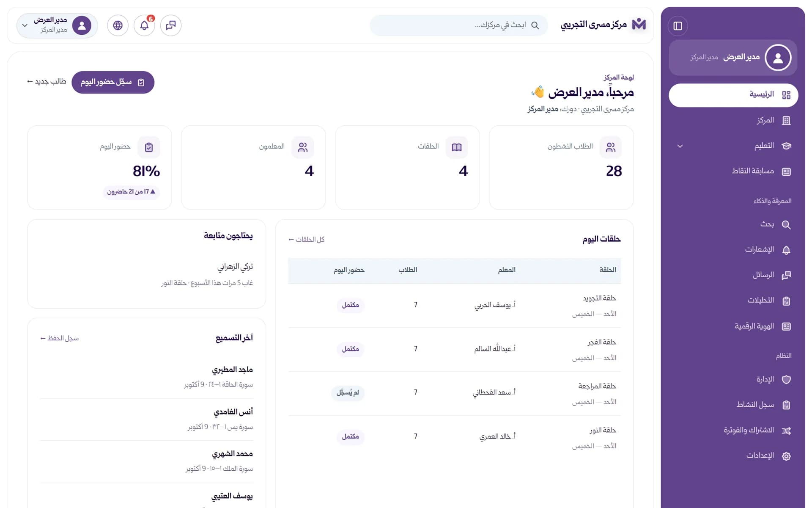Viewport: 812px width, 508px height.
Task: Open the user account dropdown chevron
Action: (25, 25)
